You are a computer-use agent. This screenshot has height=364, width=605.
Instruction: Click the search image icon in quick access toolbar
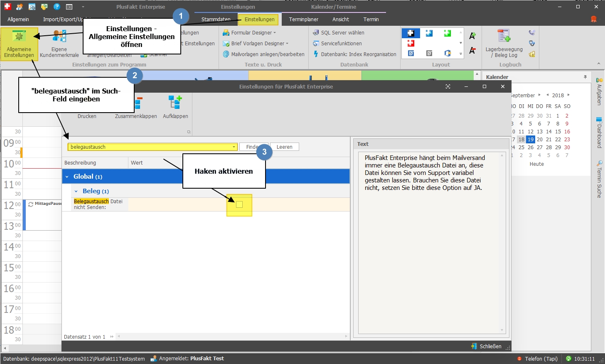pyautogui.click(x=32, y=7)
